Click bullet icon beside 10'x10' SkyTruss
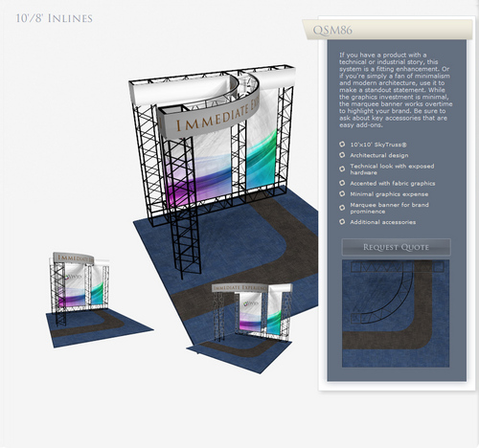Screen dimensions: 479x448 [x=342, y=145]
